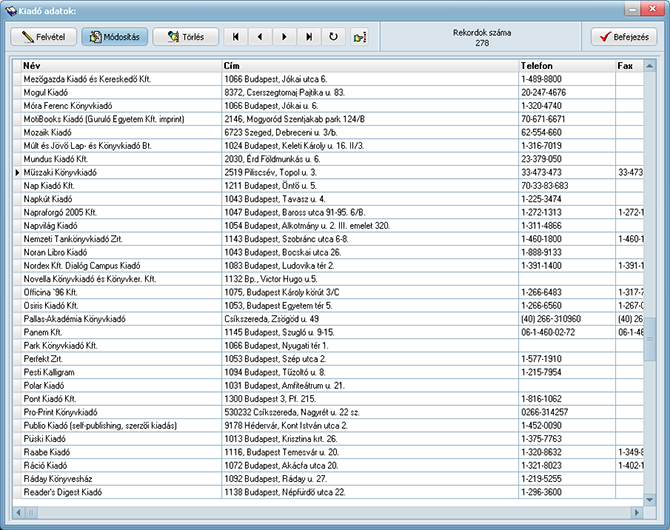This screenshot has width=670, height=530.
Task: Sort by Név column header
Action: coord(121,66)
